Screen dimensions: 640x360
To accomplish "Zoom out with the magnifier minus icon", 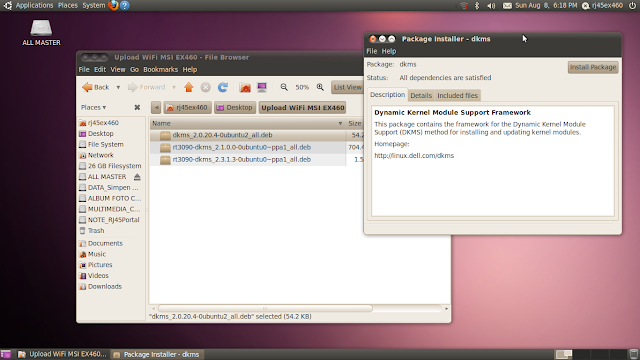I will pos(284,87).
